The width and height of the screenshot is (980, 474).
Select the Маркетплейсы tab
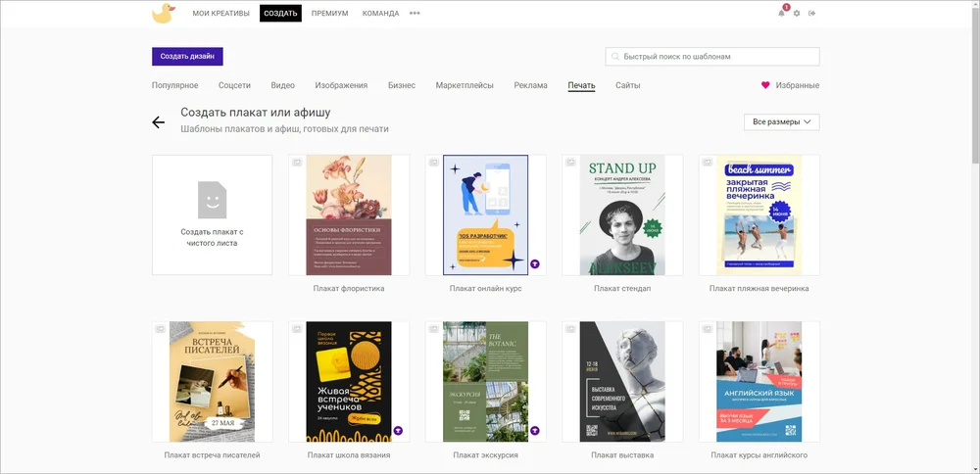coord(465,85)
